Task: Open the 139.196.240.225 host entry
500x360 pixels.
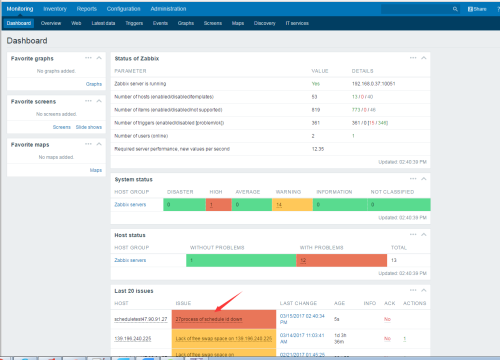Action: (x=133, y=339)
